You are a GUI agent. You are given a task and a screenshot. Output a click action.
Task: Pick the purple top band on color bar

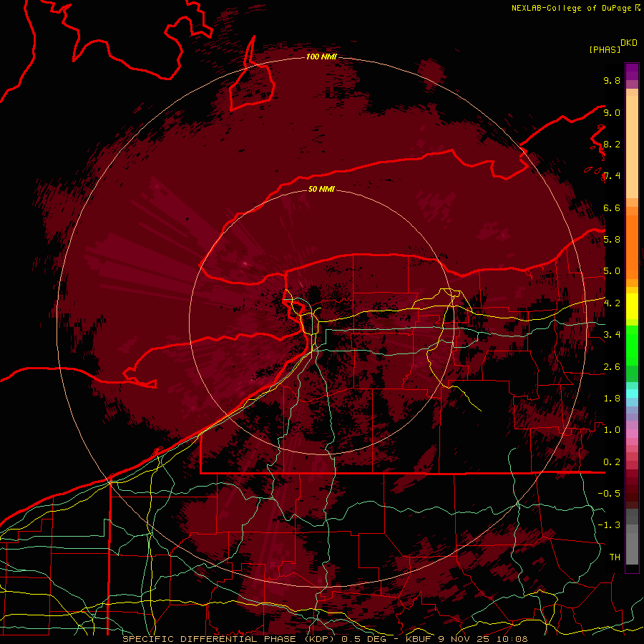pos(632,72)
